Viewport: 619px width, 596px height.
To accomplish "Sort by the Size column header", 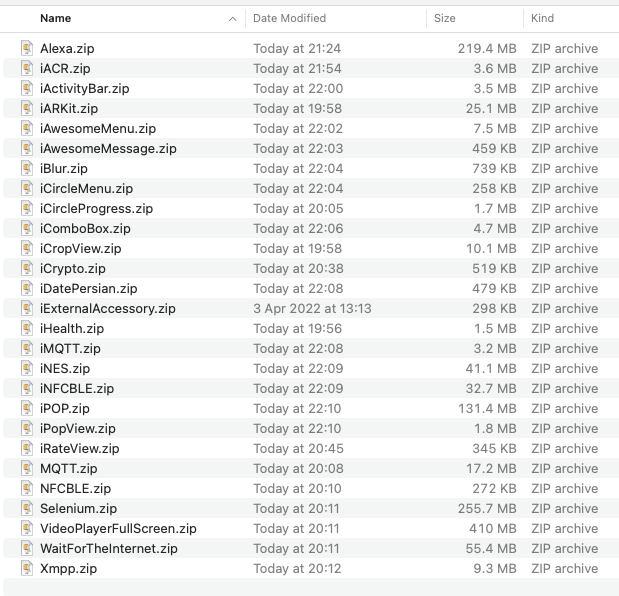I will click(x=445, y=18).
